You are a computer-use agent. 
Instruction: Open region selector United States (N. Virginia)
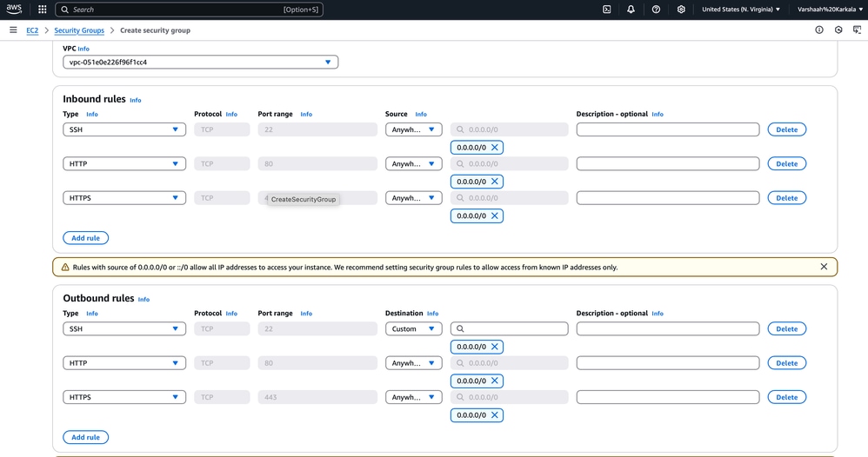[x=741, y=10]
